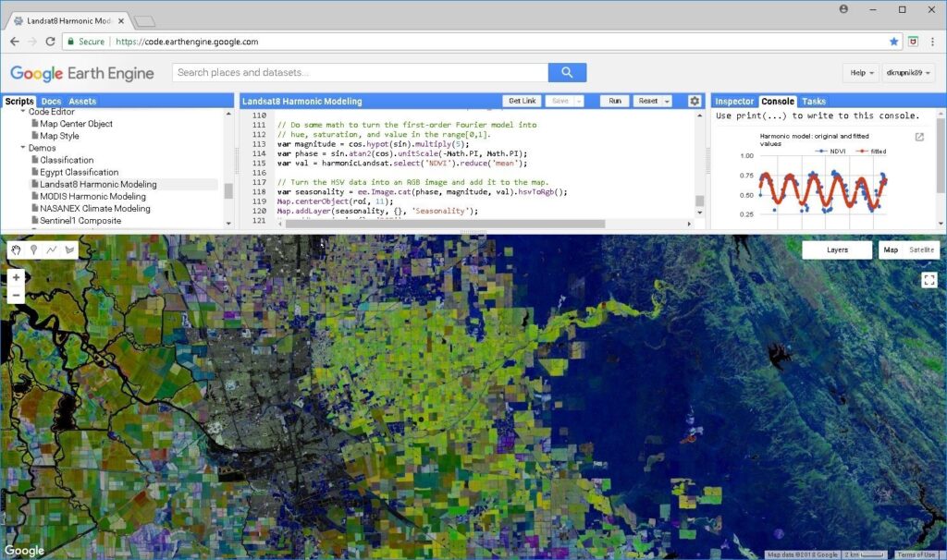Open Chrome menu three dots

tap(932, 42)
